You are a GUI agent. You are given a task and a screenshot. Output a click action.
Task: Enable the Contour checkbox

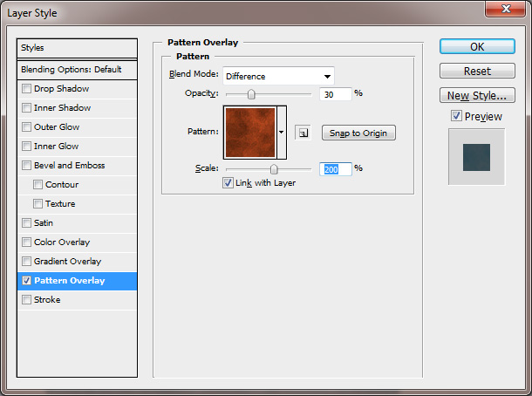[x=38, y=184]
